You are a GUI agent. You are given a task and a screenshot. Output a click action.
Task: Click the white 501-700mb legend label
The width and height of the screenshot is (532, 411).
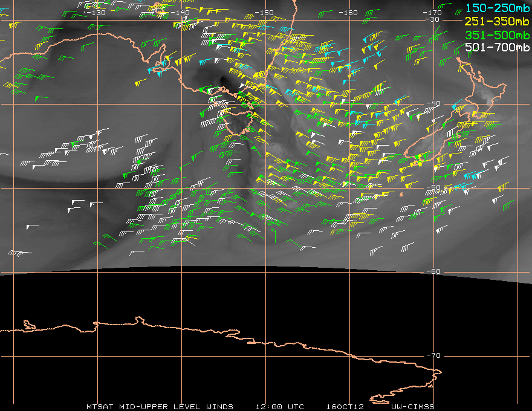pyautogui.click(x=498, y=47)
